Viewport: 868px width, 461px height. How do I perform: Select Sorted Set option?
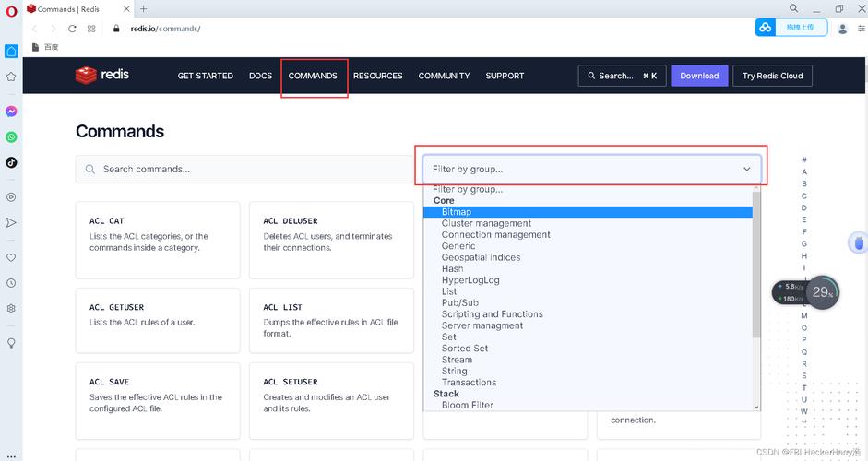point(588,349)
